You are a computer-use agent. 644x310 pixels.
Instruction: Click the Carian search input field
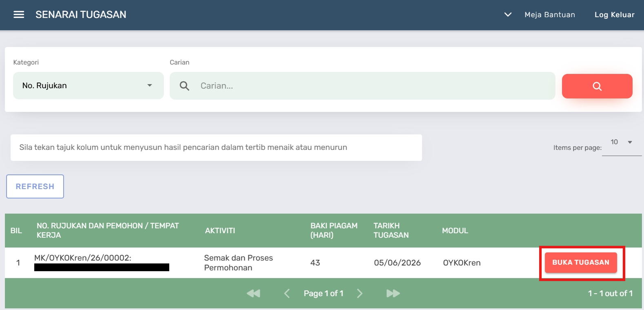click(x=363, y=86)
